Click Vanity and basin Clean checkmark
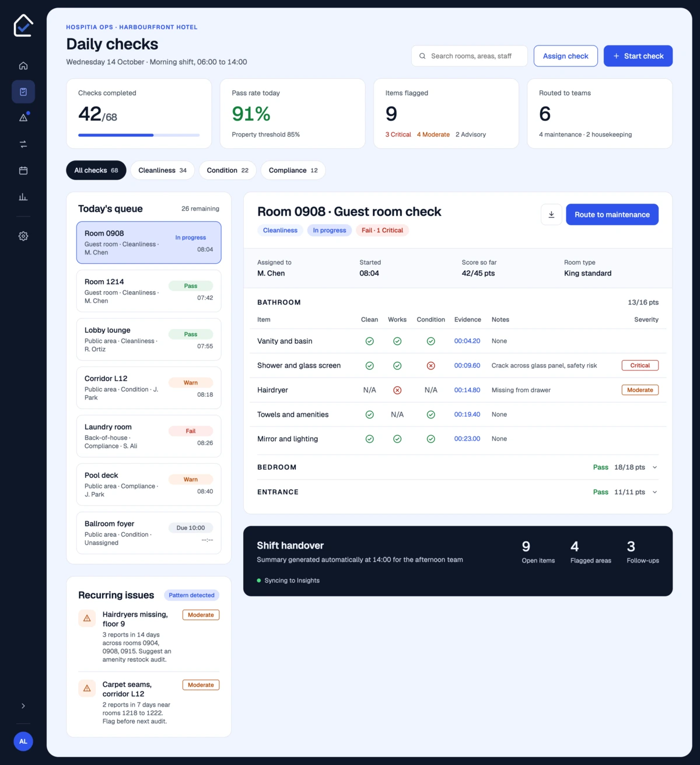The image size is (700, 765). tap(369, 341)
